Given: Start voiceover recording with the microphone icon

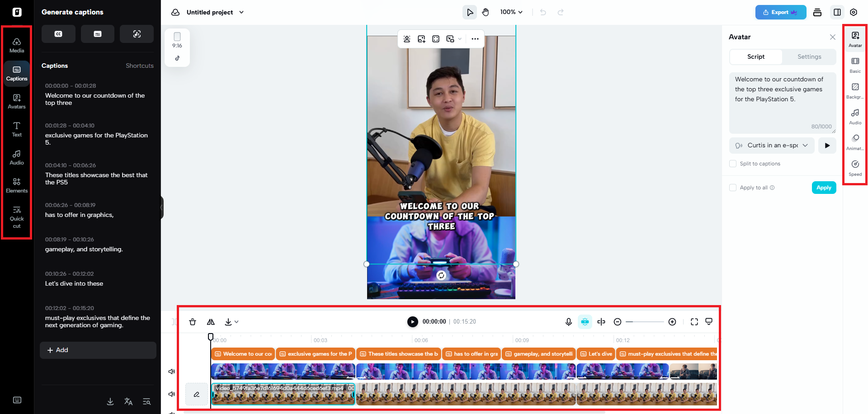Looking at the screenshot, I should click(x=568, y=321).
